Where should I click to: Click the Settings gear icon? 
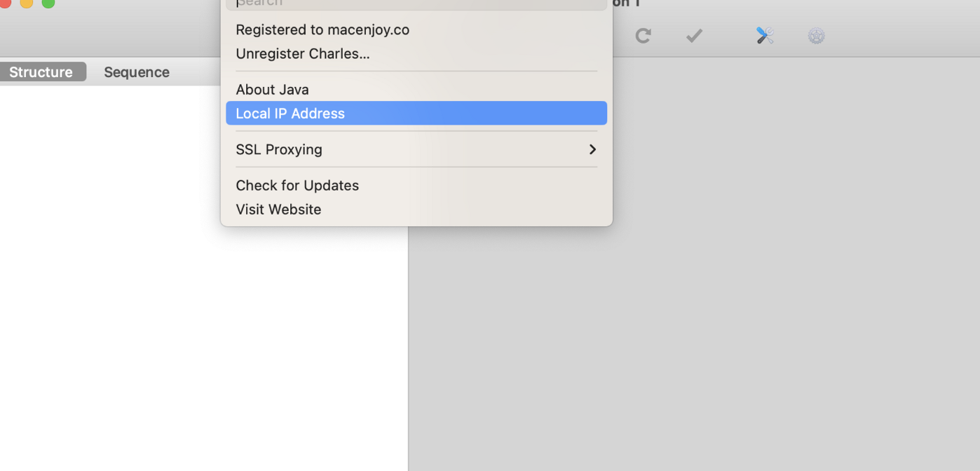pos(816,36)
